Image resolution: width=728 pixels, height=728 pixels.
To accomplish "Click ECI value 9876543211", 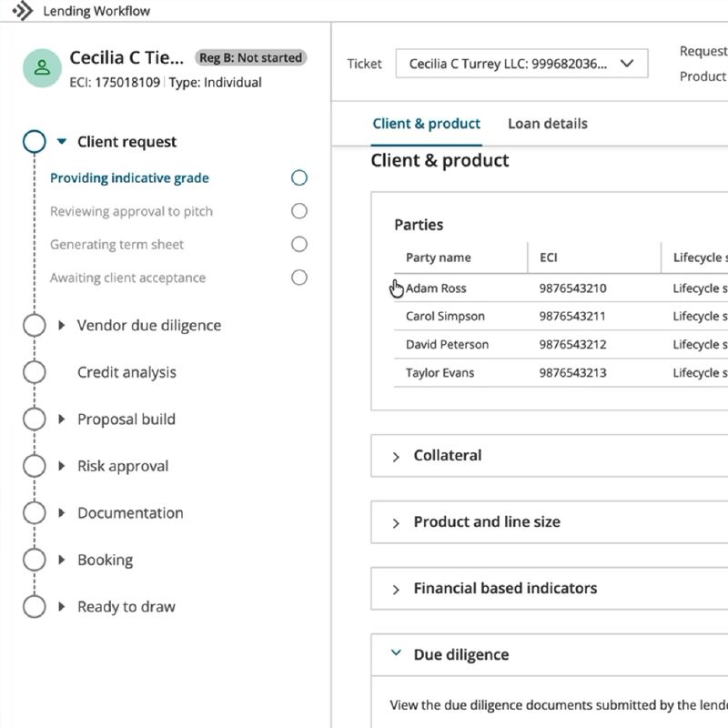I will 572,316.
